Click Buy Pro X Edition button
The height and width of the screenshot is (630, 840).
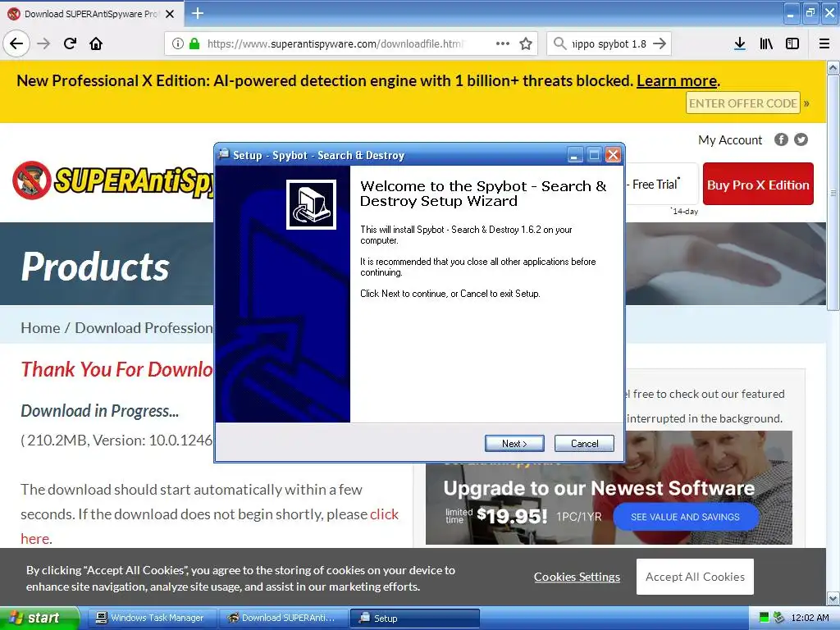point(758,185)
